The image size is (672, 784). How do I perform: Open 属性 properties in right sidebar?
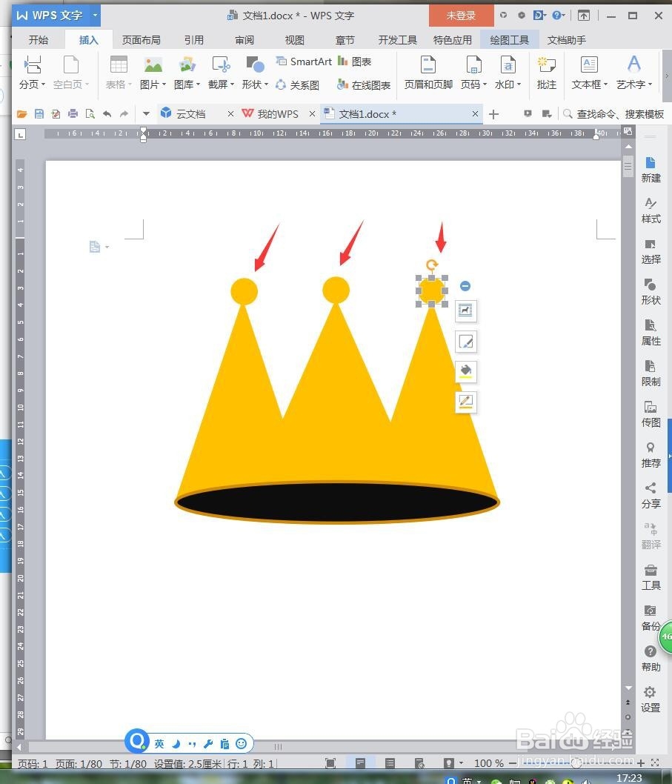(651, 333)
